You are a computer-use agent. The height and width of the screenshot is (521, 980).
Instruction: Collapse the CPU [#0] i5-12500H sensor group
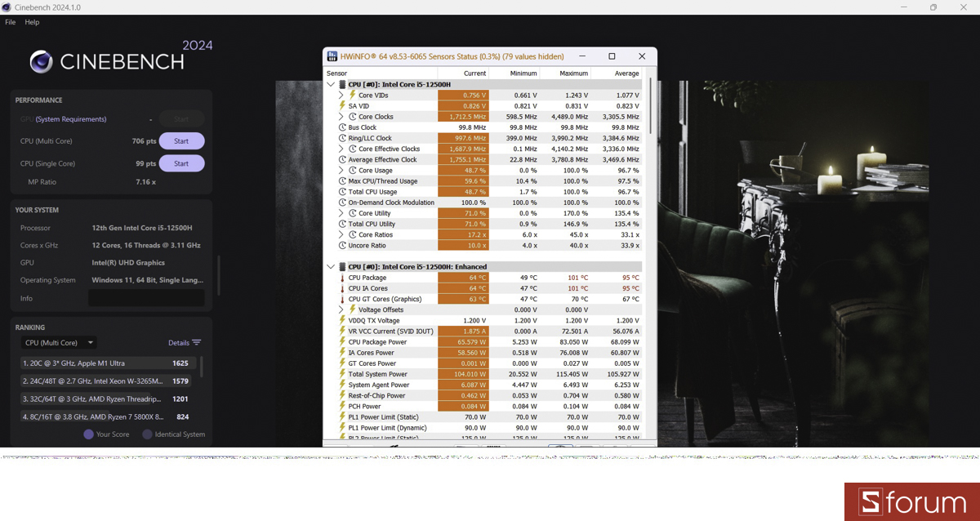331,84
